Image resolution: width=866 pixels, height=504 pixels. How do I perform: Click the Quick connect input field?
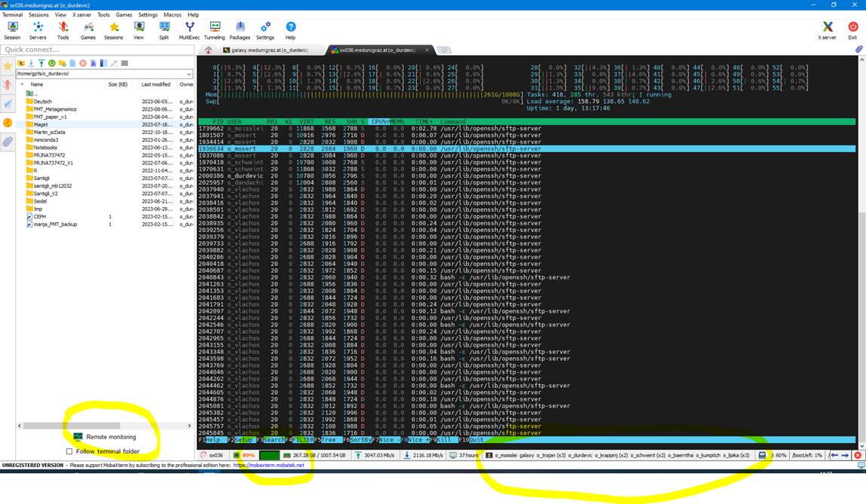coord(96,50)
